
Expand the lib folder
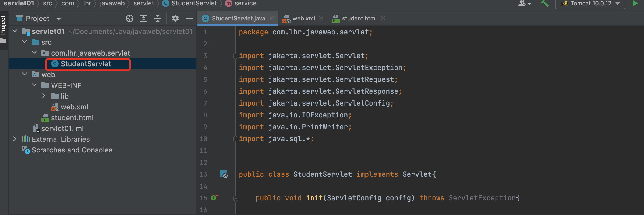click(x=44, y=96)
